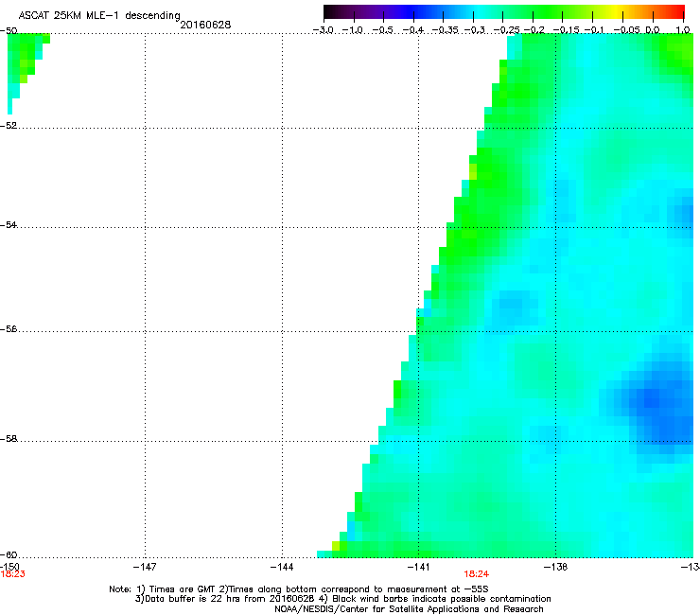Click the red 18:23 time stamp
The image size is (700, 615).
12,574
